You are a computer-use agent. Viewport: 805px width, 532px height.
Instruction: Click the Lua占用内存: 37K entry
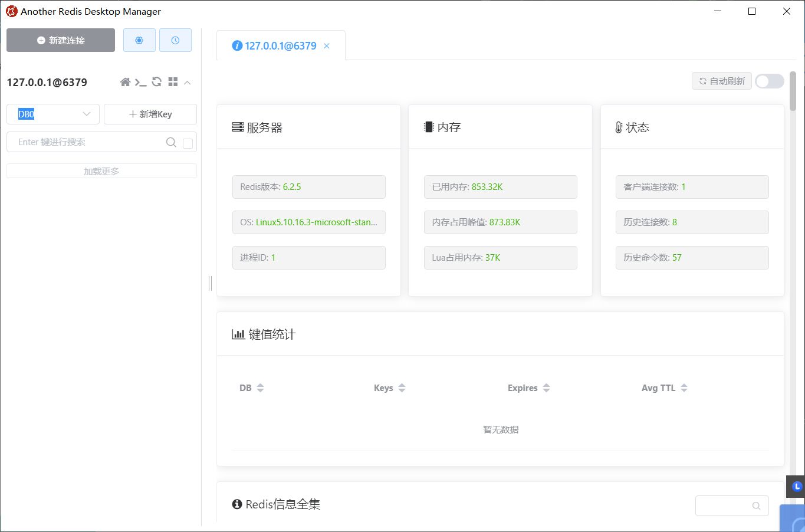pos(501,258)
